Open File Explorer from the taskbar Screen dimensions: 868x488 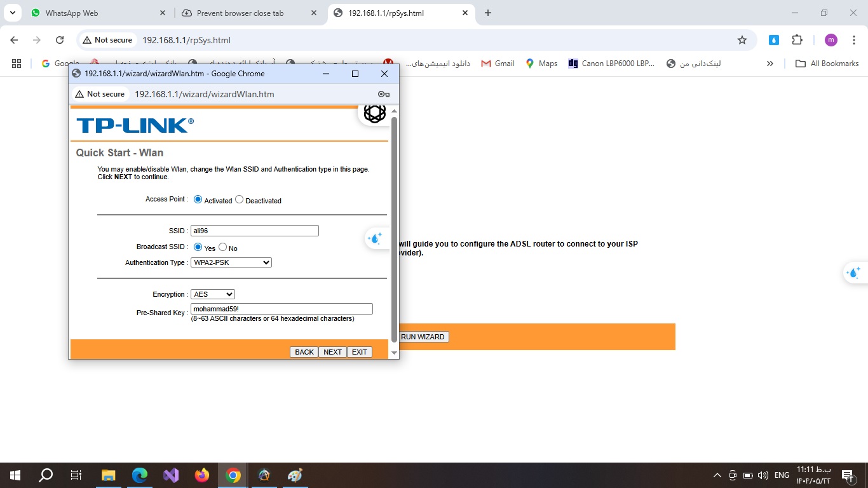(x=109, y=475)
